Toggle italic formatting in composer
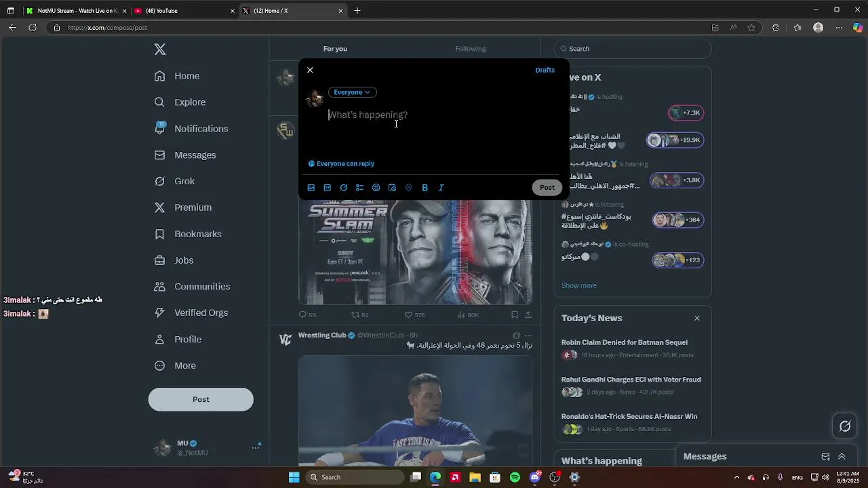Image resolution: width=868 pixels, height=488 pixels. click(441, 188)
